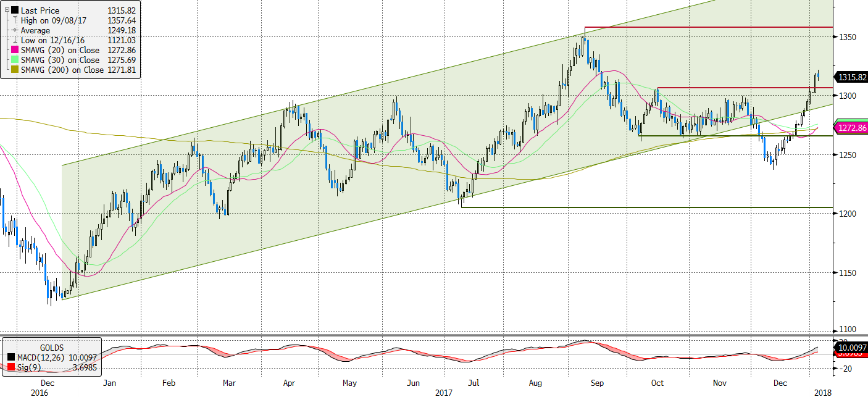Image resolution: width=868 pixels, height=397 pixels.
Task: Click the legend value 1275.69
Action: (122, 60)
